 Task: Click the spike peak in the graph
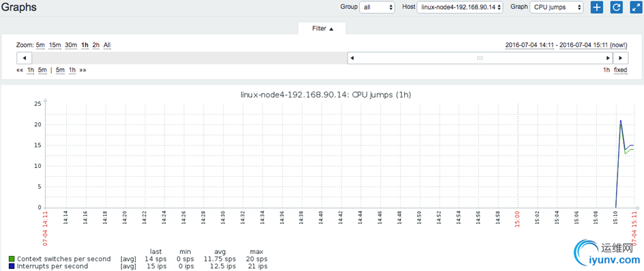pyautogui.click(x=621, y=121)
